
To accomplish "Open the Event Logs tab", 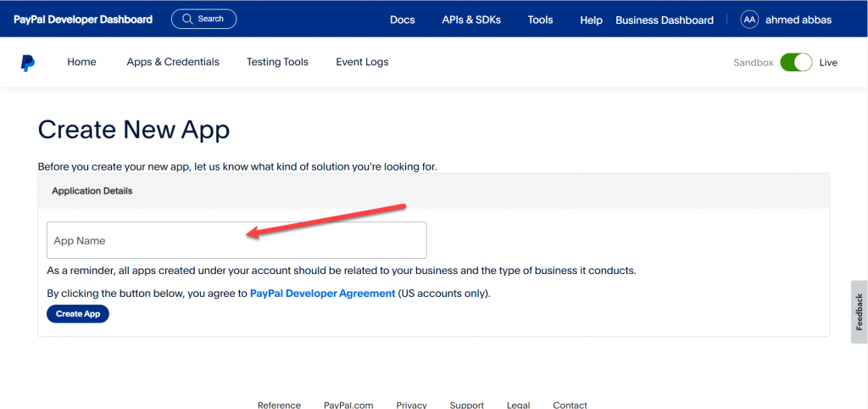I will (362, 62).
